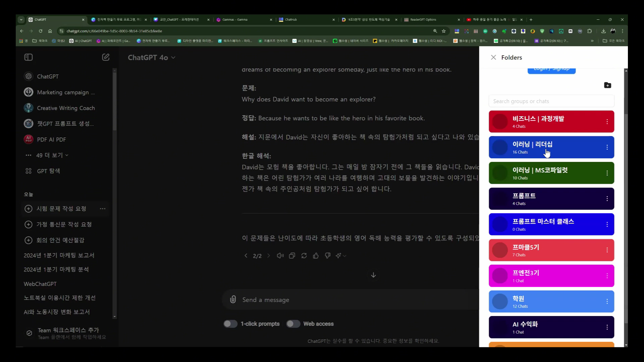Open the GPT 탐색 page

(x=48, y=171)
